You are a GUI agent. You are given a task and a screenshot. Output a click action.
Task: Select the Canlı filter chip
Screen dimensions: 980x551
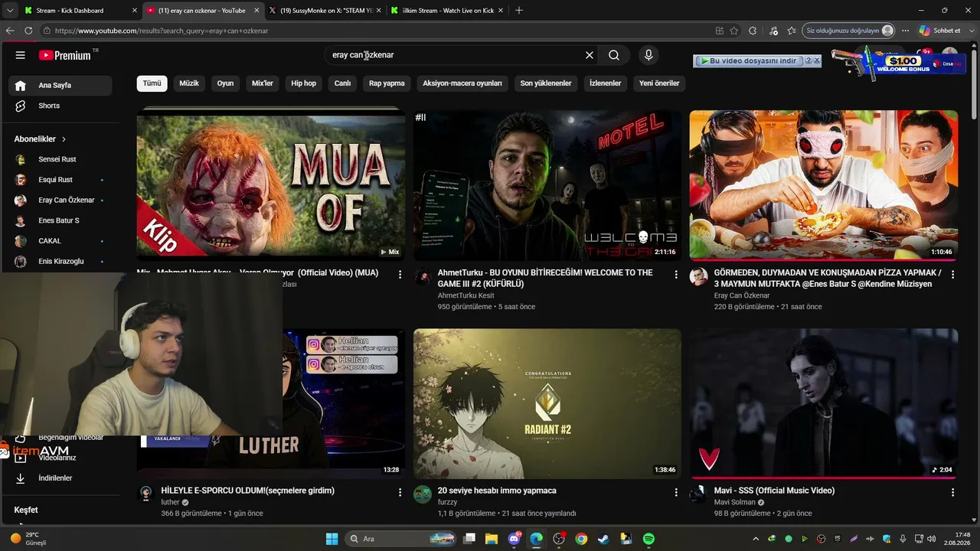(342, 83)
